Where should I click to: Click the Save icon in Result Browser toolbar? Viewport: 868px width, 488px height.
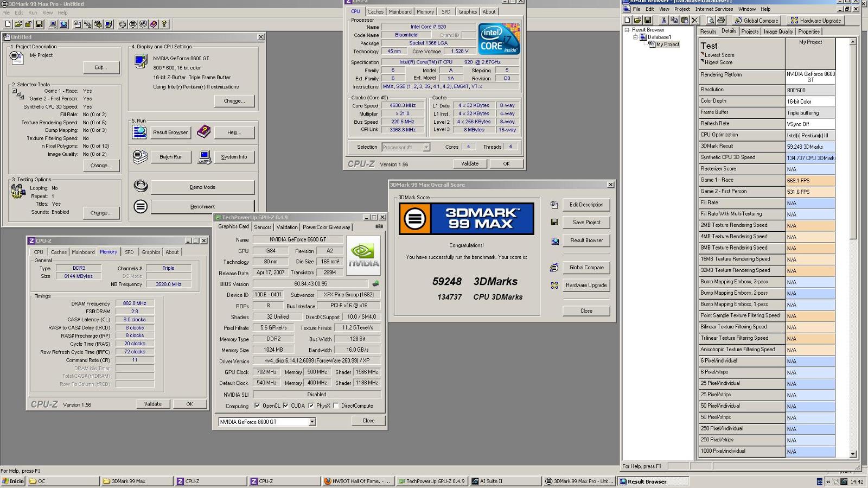[648, 20]
